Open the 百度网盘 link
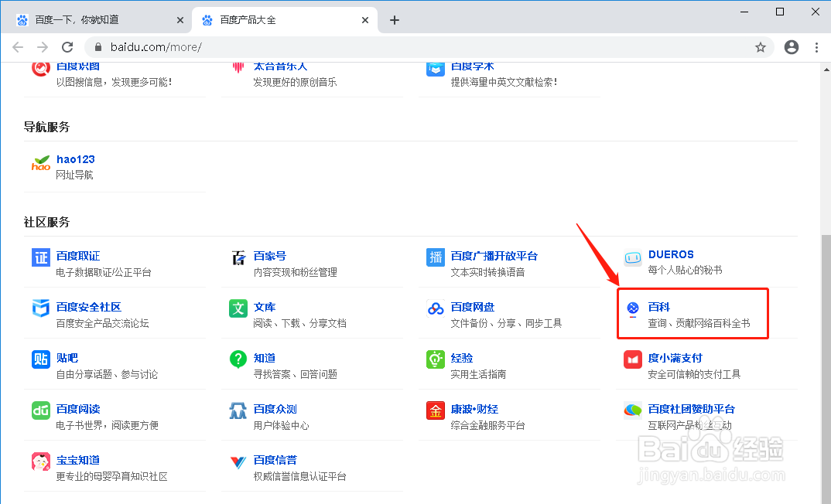Image resolution: width=831 pixels, height=504 pixels. click(472, 307)
